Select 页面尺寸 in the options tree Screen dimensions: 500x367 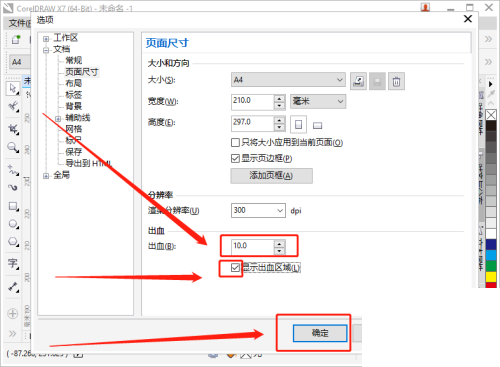pos(82,72)
